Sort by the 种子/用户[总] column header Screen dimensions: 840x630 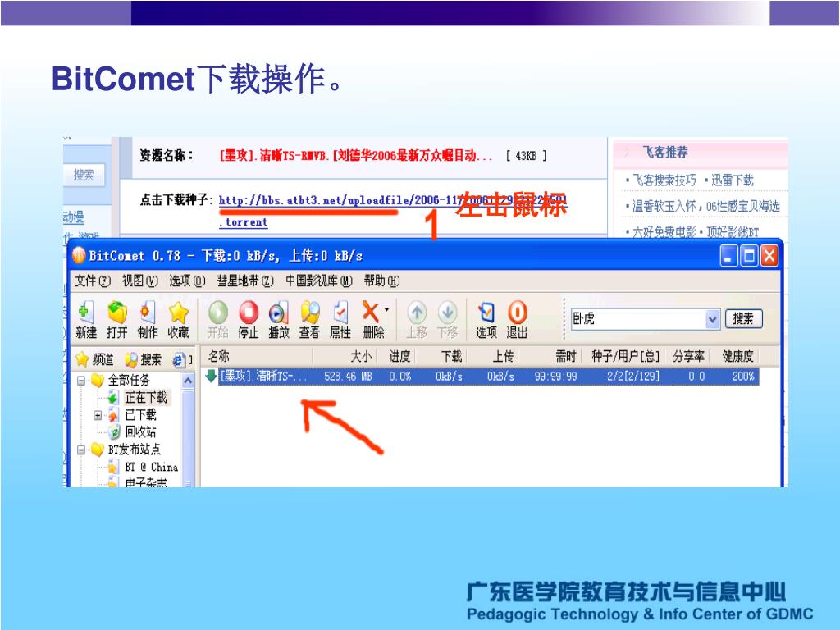624,356
